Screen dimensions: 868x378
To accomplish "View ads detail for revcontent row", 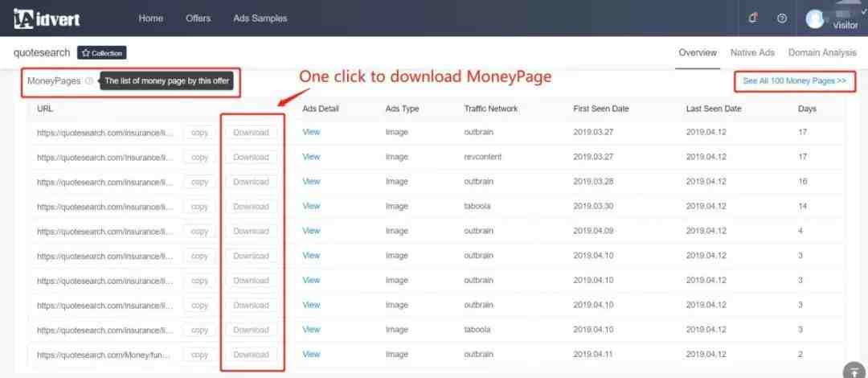I will 311,157.
